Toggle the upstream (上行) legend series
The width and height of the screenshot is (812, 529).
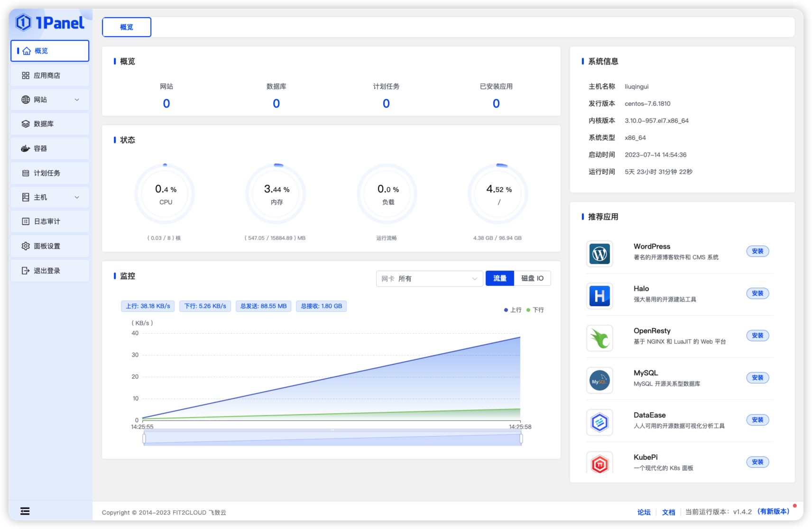click(513, 310)
